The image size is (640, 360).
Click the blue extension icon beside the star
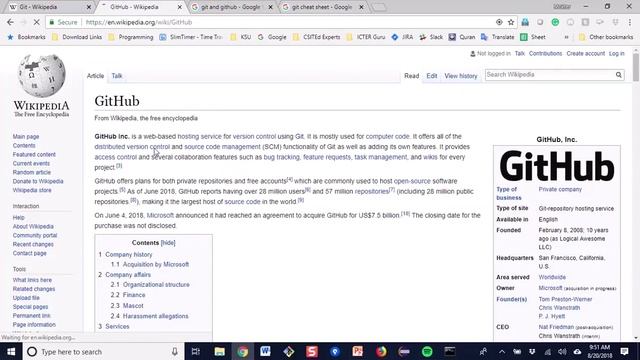pyautogui.click(x=525, y=22)
